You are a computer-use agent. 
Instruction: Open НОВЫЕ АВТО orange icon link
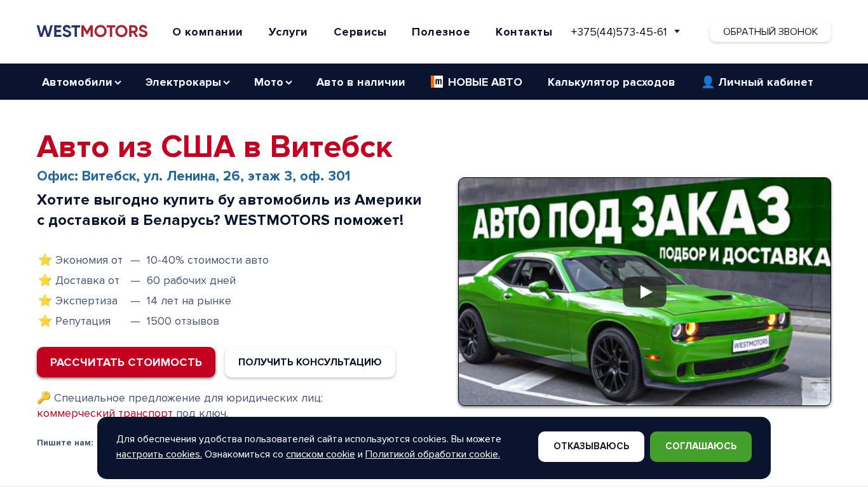[x=437, y=81]
